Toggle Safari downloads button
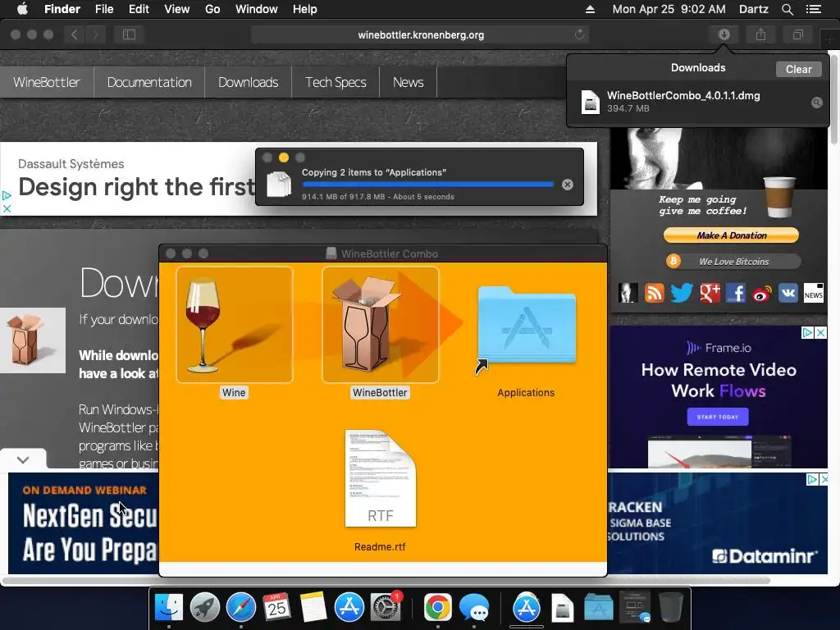 724,34
